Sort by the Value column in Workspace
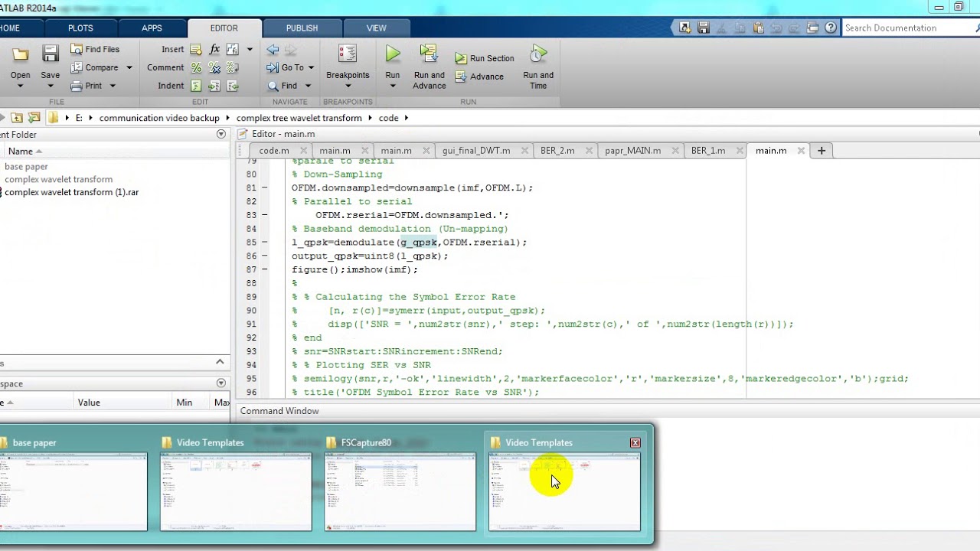This screenshot has width=980, height=551. click(89, 402)
